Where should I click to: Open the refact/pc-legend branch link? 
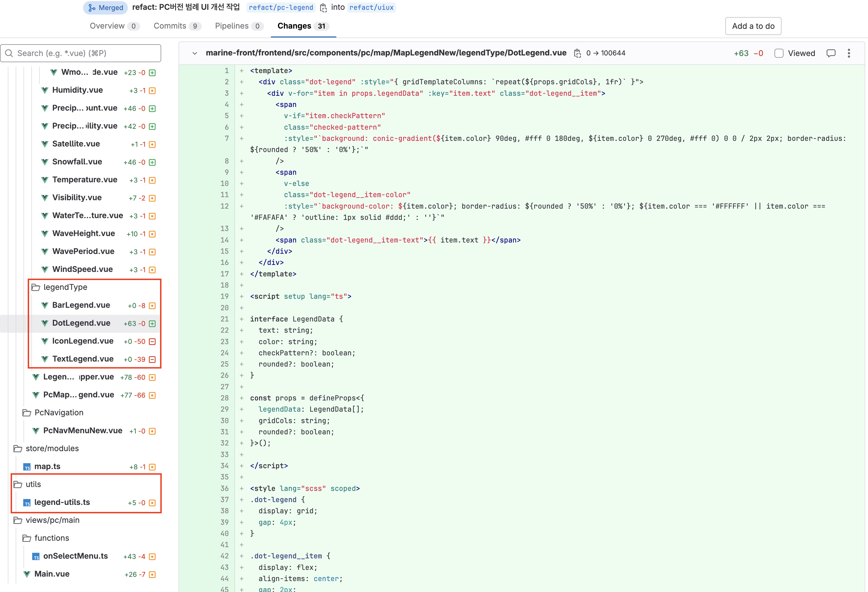(281, 8)
